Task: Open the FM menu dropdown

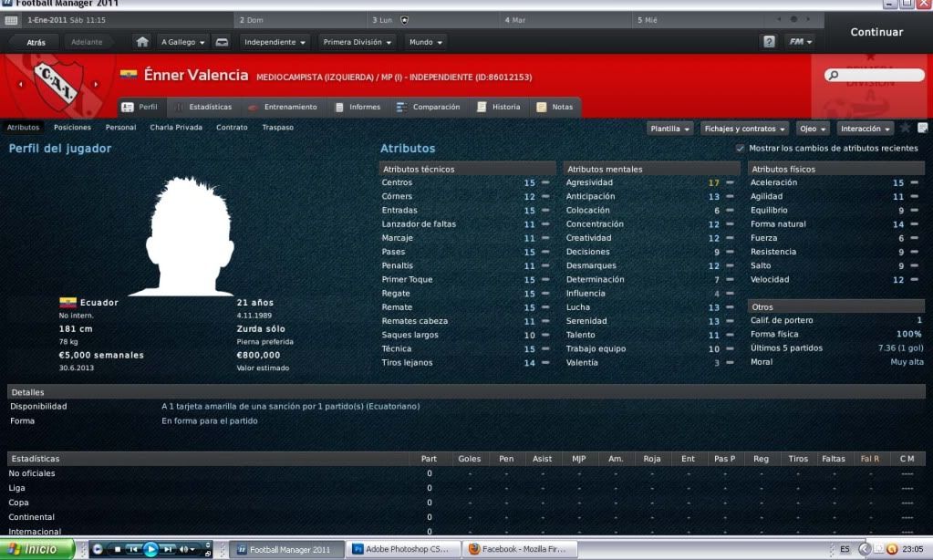Action: click(x=801, y=42)
